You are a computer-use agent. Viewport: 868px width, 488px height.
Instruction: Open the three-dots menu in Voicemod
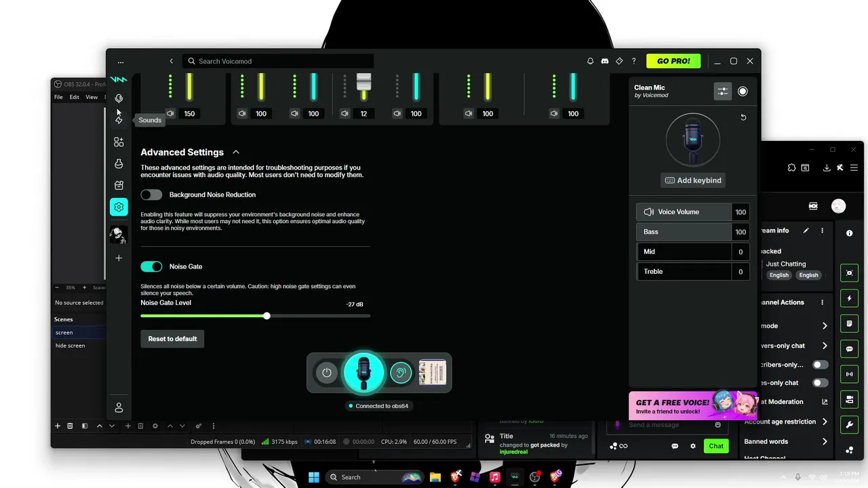(x=121, y=62)
